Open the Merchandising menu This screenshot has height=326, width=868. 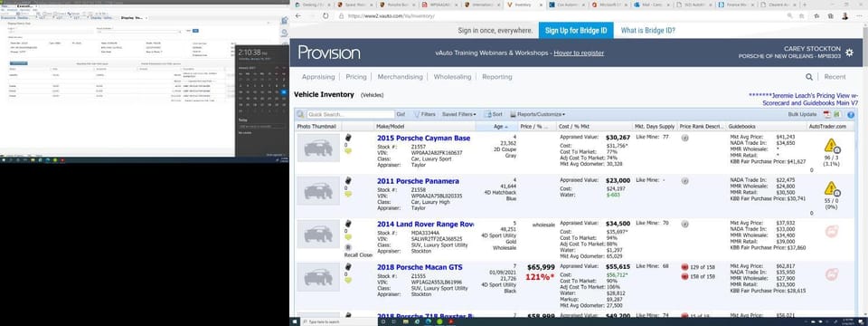(x=401, y=77)
